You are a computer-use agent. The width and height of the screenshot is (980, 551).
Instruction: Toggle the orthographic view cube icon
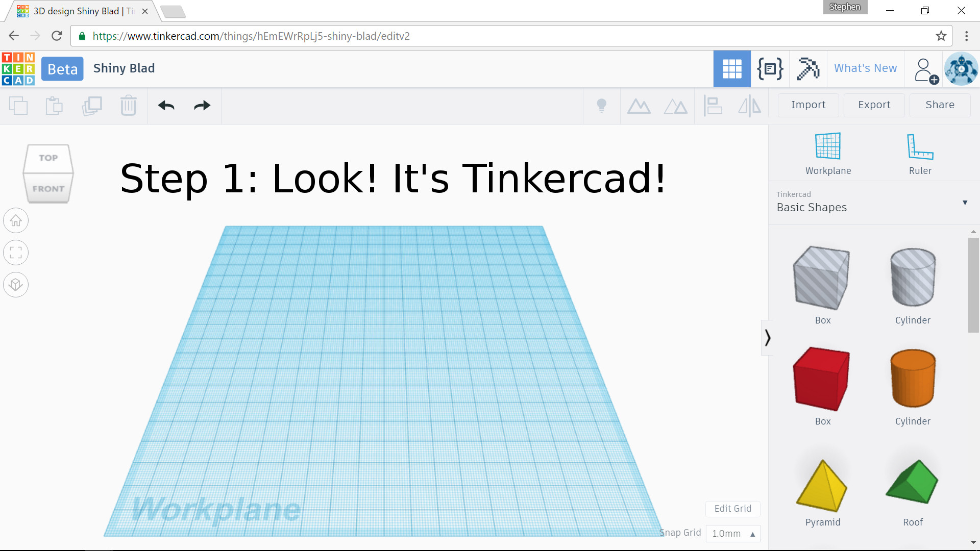(x=16, y=284)
